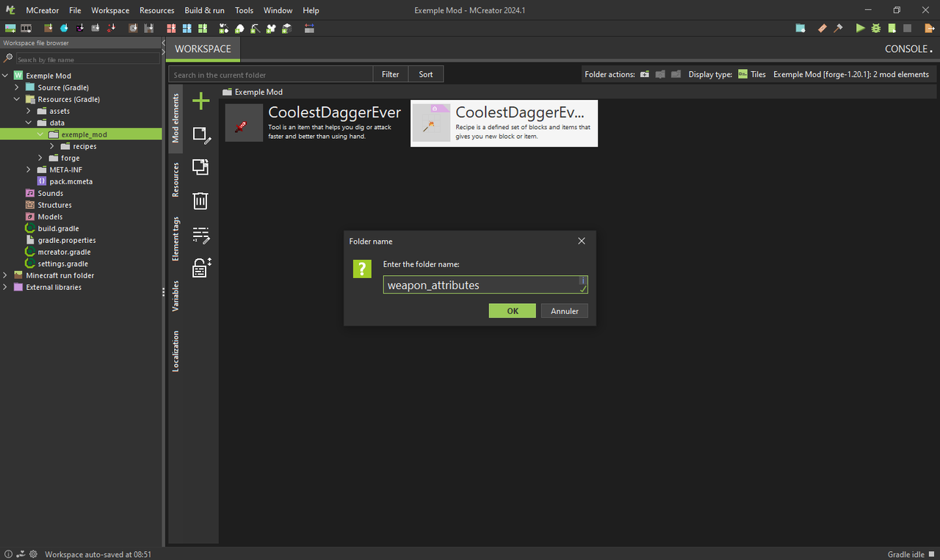Click the edit mod element icon
940x560 pixels.
click(201, 135)
